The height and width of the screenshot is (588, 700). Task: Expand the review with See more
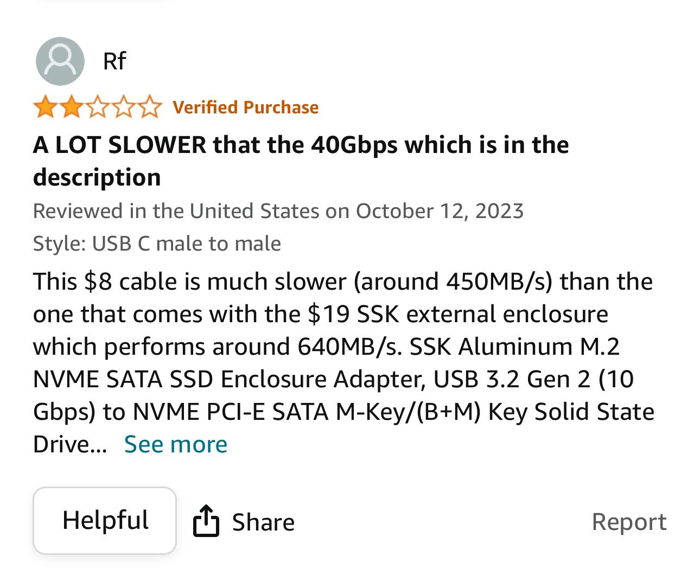coord(176,444)
